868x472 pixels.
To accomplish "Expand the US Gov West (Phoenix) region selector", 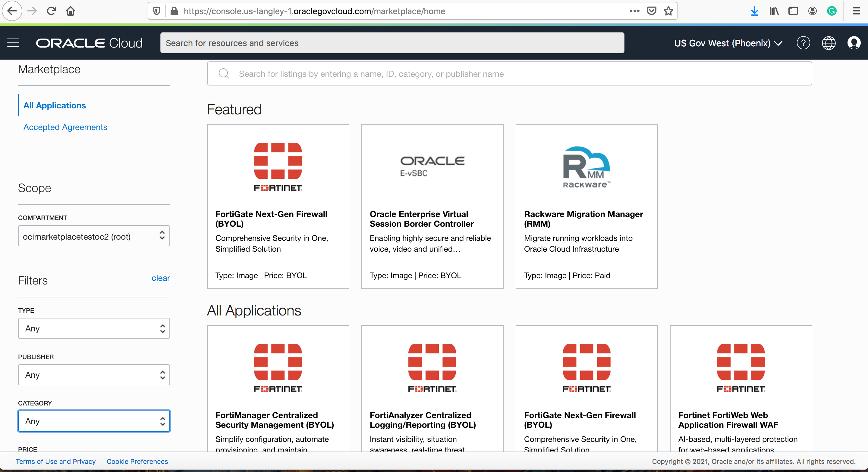I will coord(728,43).
